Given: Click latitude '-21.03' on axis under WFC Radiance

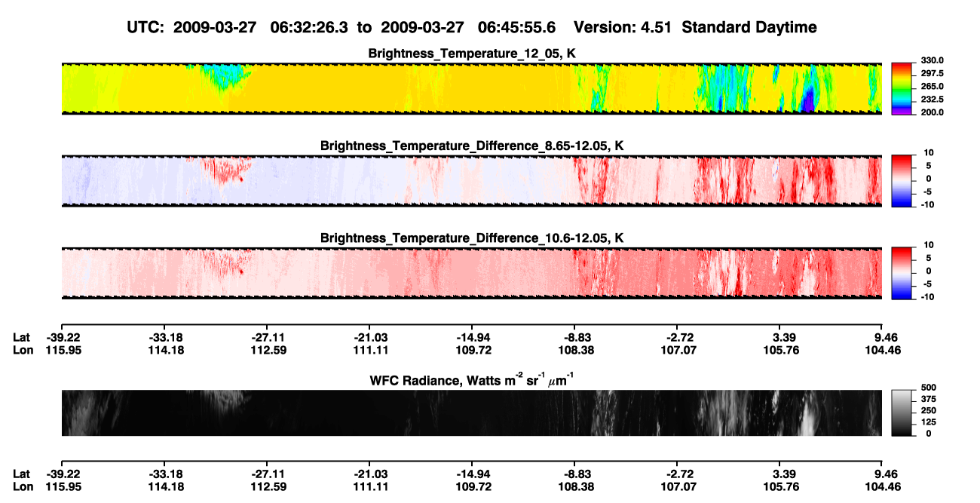Looking at the screenshot, I should 369,474.
